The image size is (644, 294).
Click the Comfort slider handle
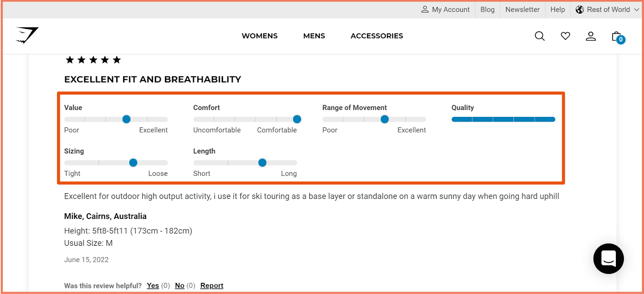coord(297,119)
